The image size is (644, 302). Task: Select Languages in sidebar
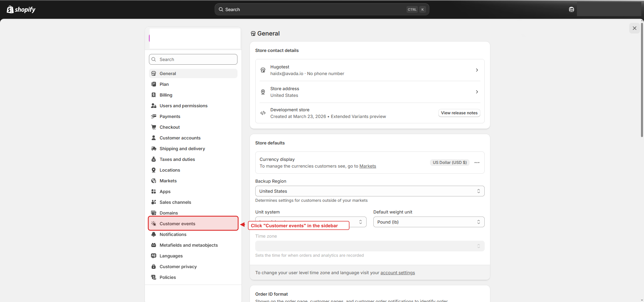[193, 256]
